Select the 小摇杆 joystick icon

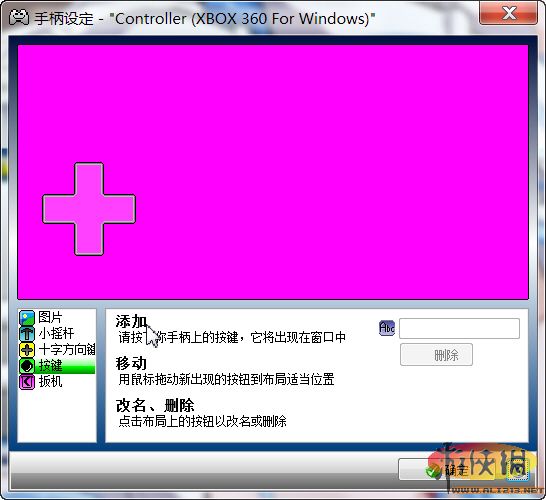coord(27,334)
